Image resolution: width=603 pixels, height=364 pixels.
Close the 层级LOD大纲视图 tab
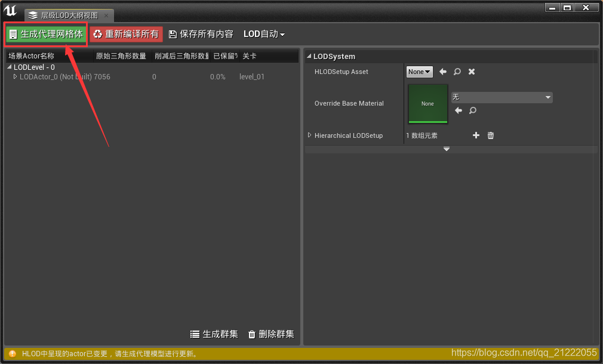[x=106, y=16]
